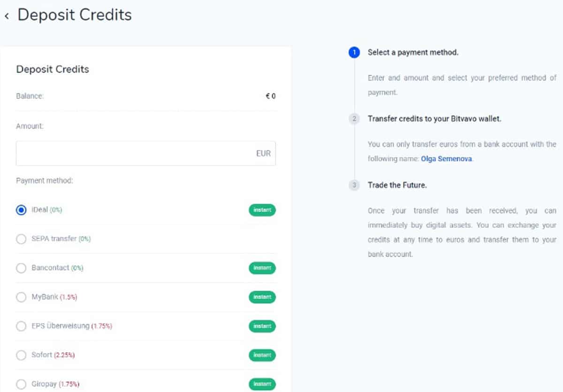Click the back arrow beside Deposit Credits
This screenshot has height=392, width=563.
pos(7,16)
